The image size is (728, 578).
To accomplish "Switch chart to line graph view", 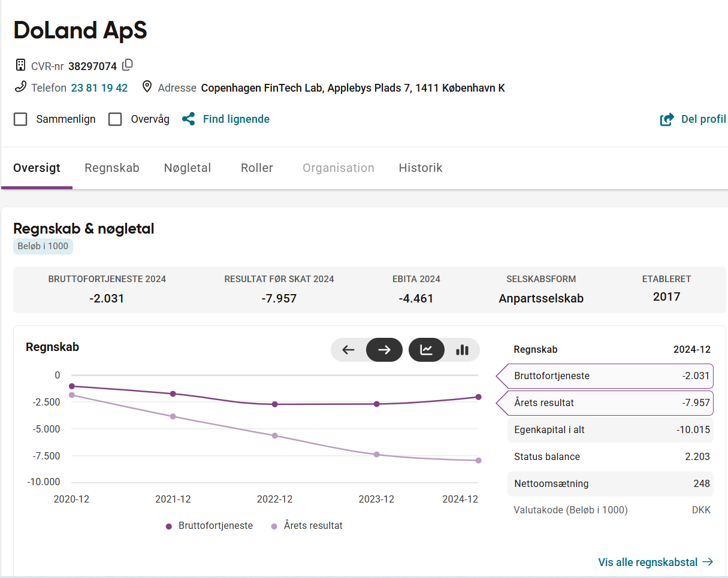I will (427, 350).
